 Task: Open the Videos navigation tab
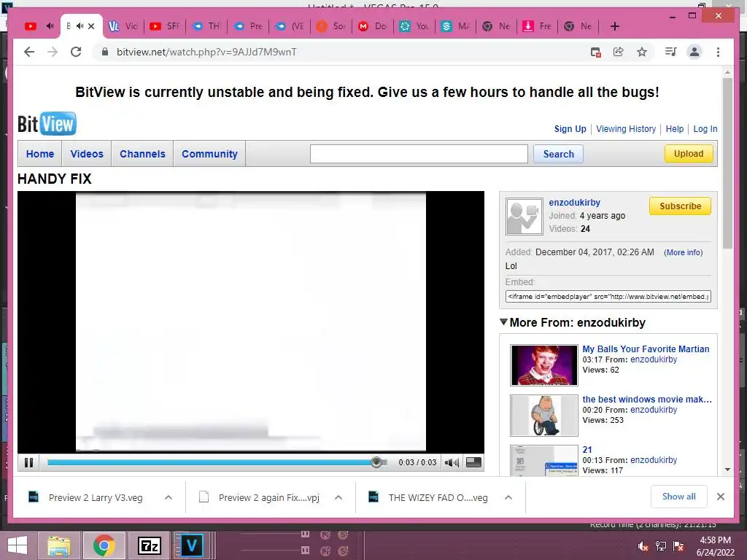(x=87, y=154)
